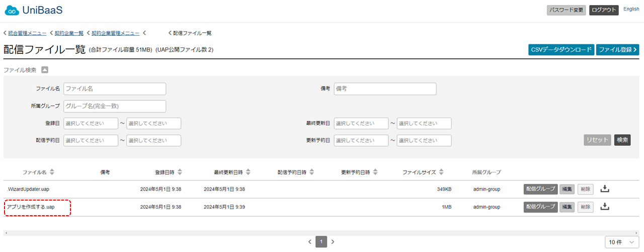Image resolution: width=644 pixels, height=252 pixels.
Task: Focus the 備考 search field
Action: pos(385,89)
